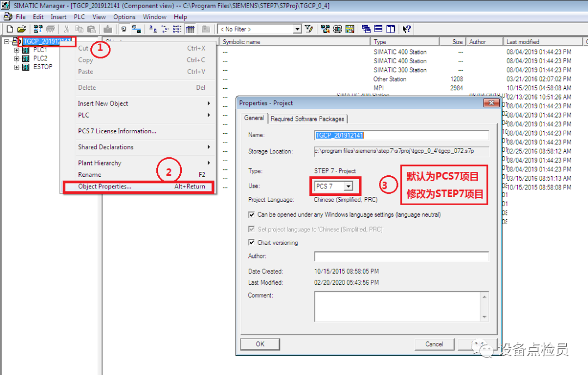Viewport: 588px width, 375px height.
Task: Cascade windows with the toolbar icon
Action: (x=366, y=29)
